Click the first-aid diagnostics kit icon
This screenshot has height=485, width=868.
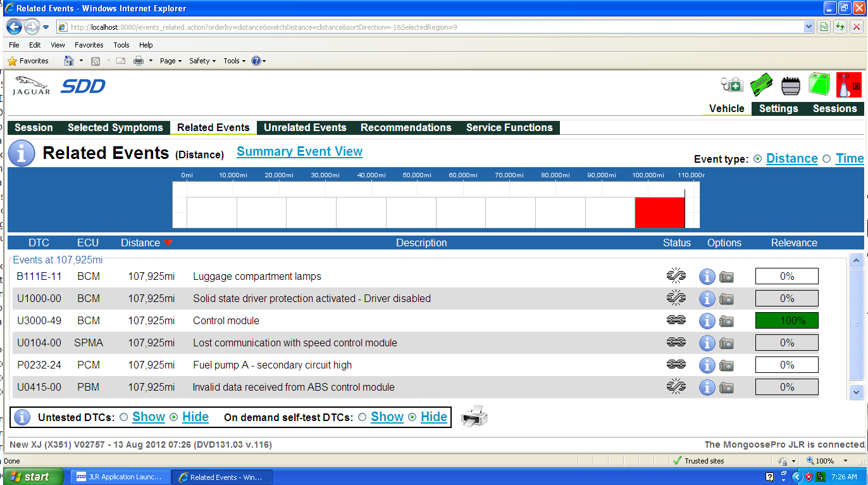(x=732, y=84)
